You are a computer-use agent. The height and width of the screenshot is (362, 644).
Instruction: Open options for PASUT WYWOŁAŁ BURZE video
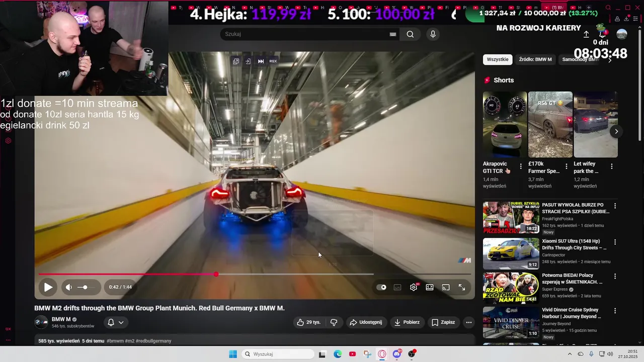pyautogui.click(x=615, y=206)
